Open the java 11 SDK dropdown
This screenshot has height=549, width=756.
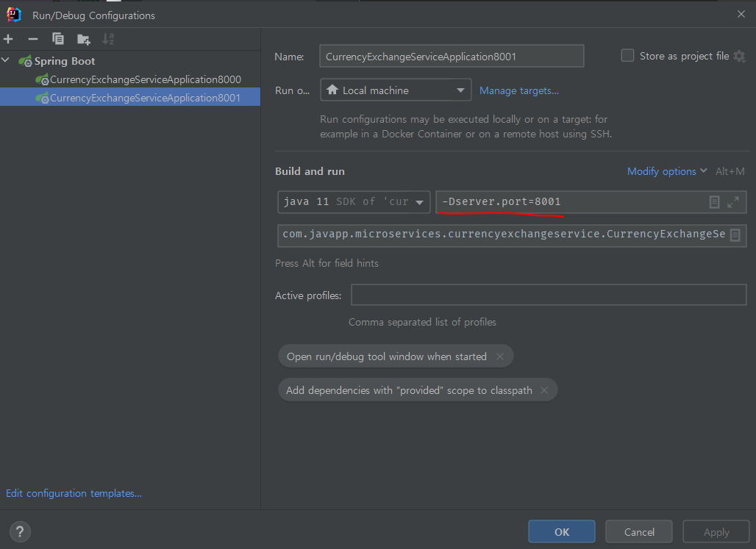click(x=354, y=202)
